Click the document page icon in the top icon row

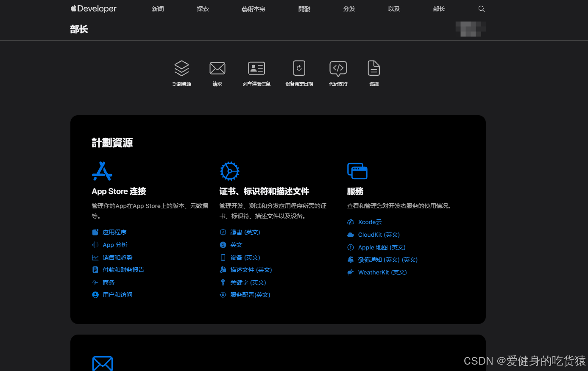[x=374, y=68]
